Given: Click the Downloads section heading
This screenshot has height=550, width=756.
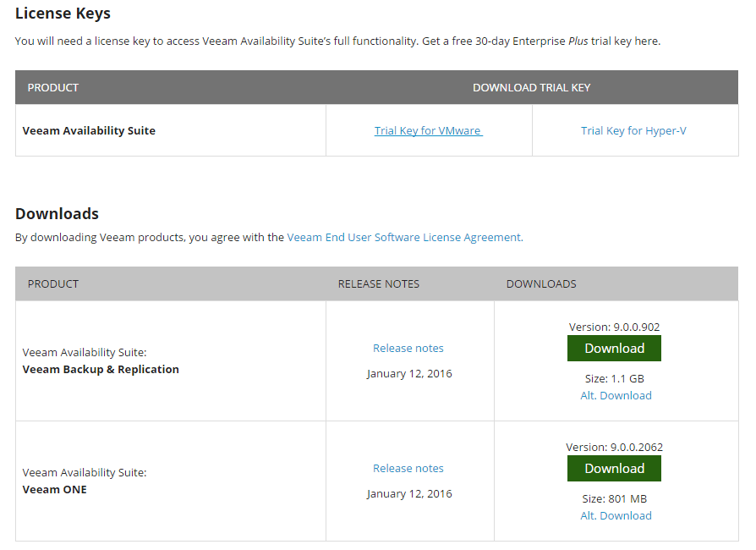Looking at the screenshot, I should click(57, 214).
